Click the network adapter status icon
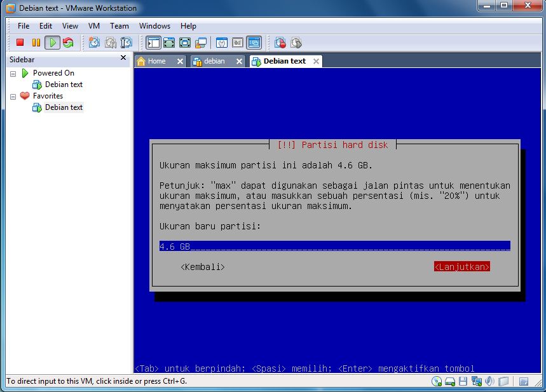The width and height of the screenshot is (546, 392). point(476,382)
